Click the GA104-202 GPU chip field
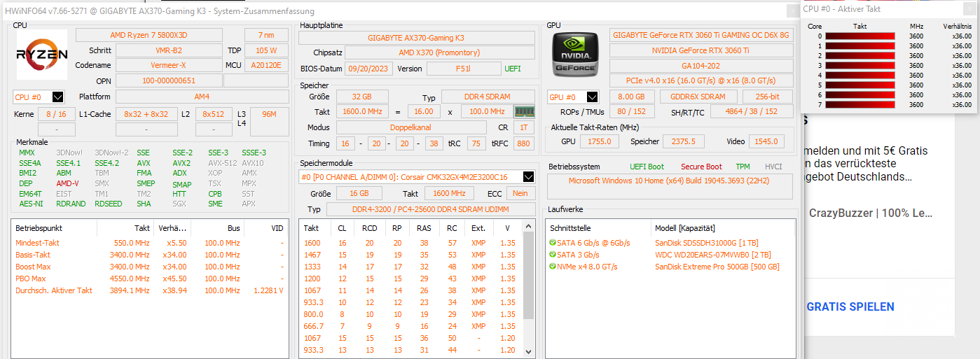 tap(701, 65)
